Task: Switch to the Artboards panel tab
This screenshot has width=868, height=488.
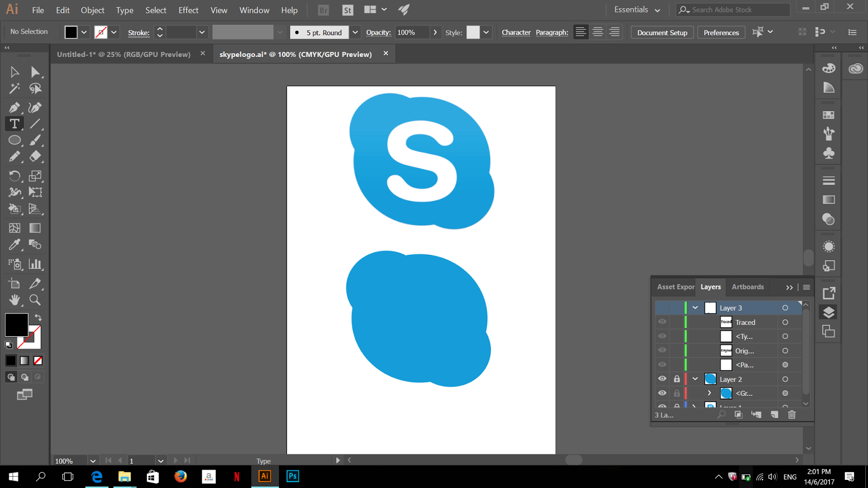Action: coord(748,287)
